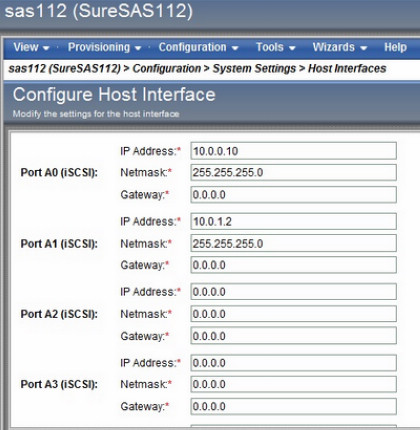Focus the Port A1 Gateway field
This screenshot has height=430, width=420.
(x=294, y=265)
